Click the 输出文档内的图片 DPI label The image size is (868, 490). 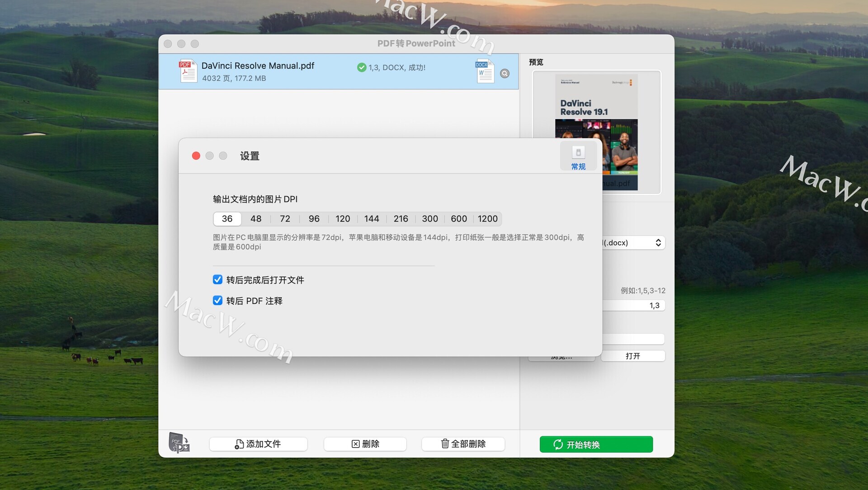pos(255,199)
